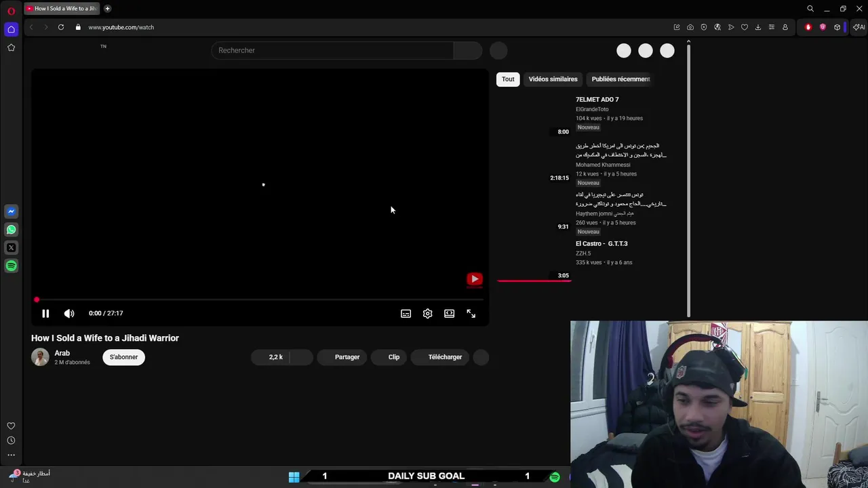This screenshot has width=868, height=488.
Task: Pause the video playback
Action: [x=45, y=313]
